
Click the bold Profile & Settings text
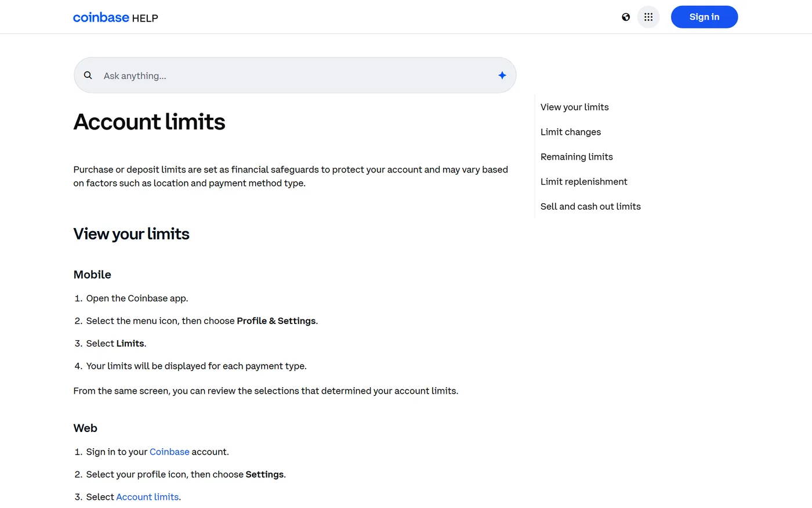pos(276,321)
